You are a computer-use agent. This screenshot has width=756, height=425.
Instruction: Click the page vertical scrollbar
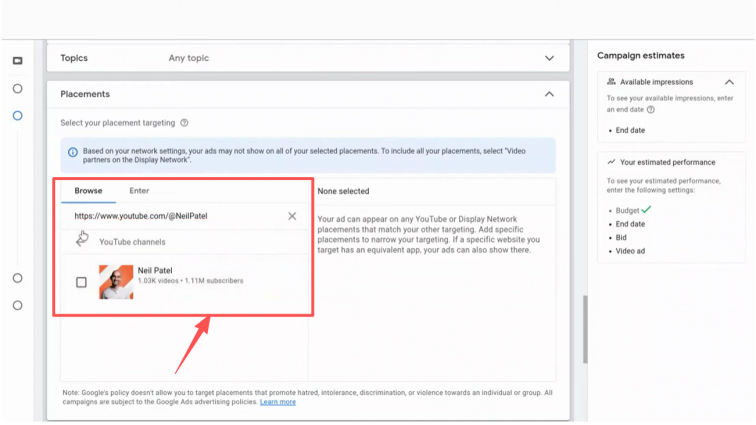click(585, 329)
